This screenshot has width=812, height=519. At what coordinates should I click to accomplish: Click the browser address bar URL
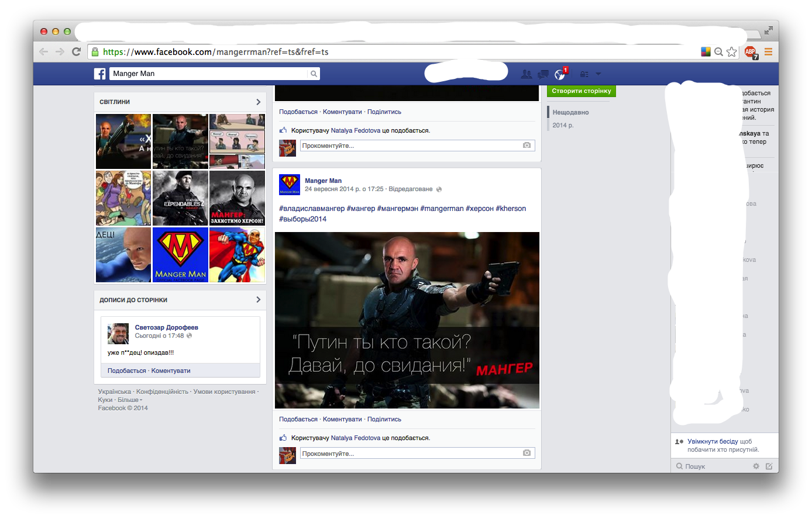click(215, 51)
